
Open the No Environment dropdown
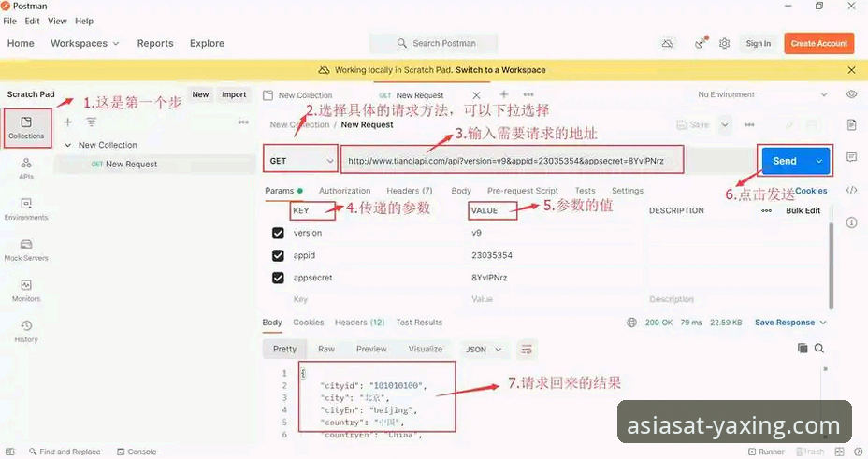pos(762,94)
